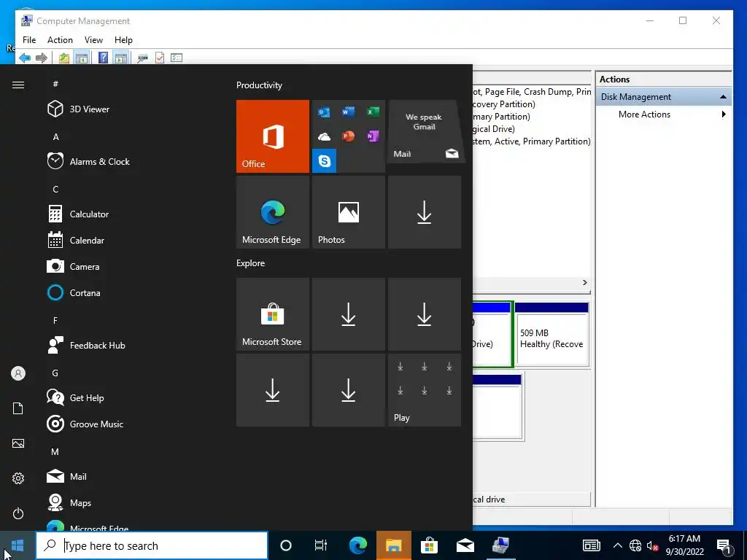Select the 509 MB Healthy recovery partition
Screen dimensions: 747x560
(551, 335)
